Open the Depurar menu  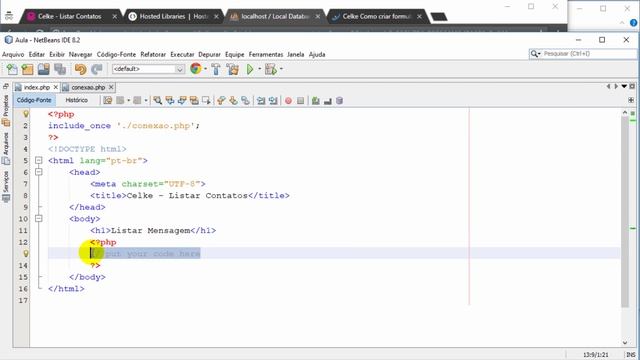tap(209, 54)
